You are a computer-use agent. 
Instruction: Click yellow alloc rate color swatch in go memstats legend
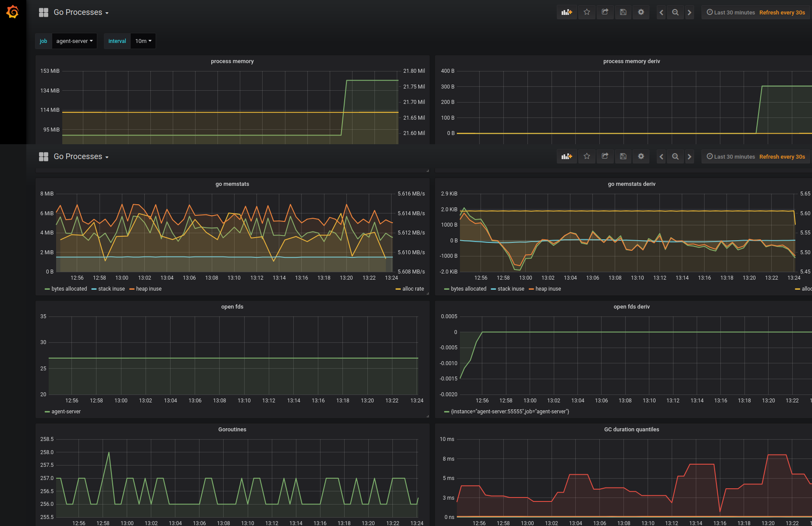[398, 289]
